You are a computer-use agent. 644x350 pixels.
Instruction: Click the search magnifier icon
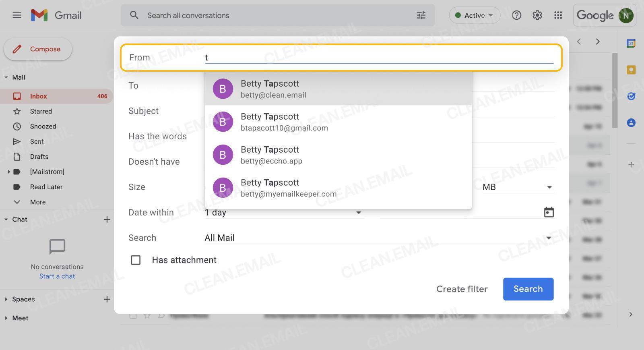point(134,15)
